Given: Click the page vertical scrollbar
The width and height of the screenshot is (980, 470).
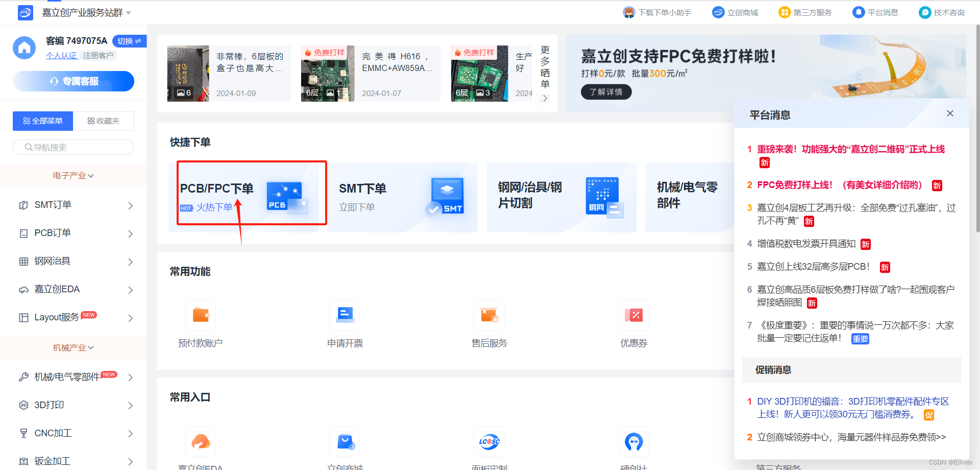Looking at the screenshot, I should [977, 128].
